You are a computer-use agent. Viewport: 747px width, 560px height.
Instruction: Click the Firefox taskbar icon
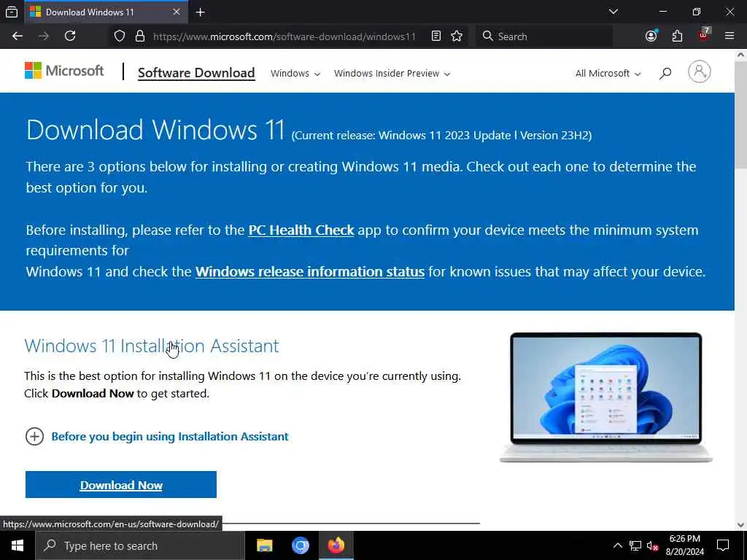[336, 545]
